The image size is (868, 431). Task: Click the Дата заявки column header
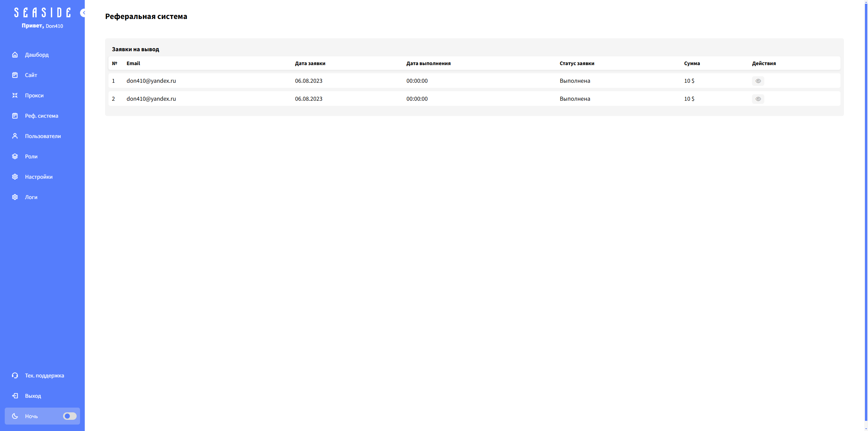[x=310, y=63]
